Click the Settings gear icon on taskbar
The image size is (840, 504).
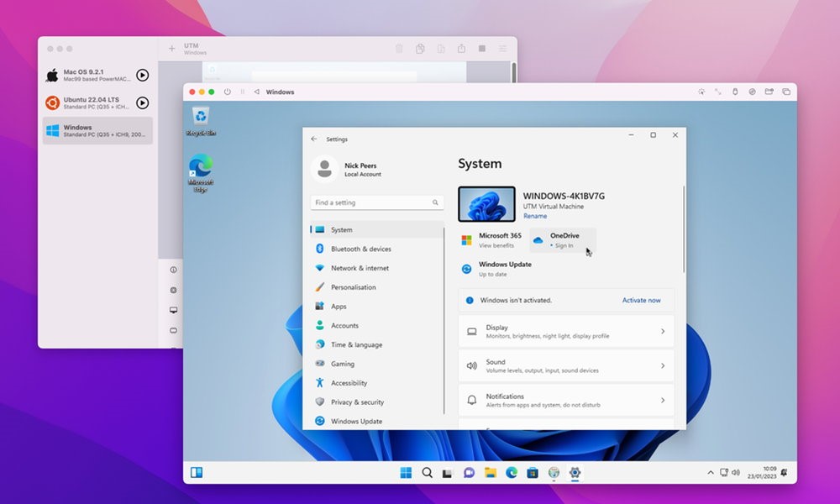(575, 472)
